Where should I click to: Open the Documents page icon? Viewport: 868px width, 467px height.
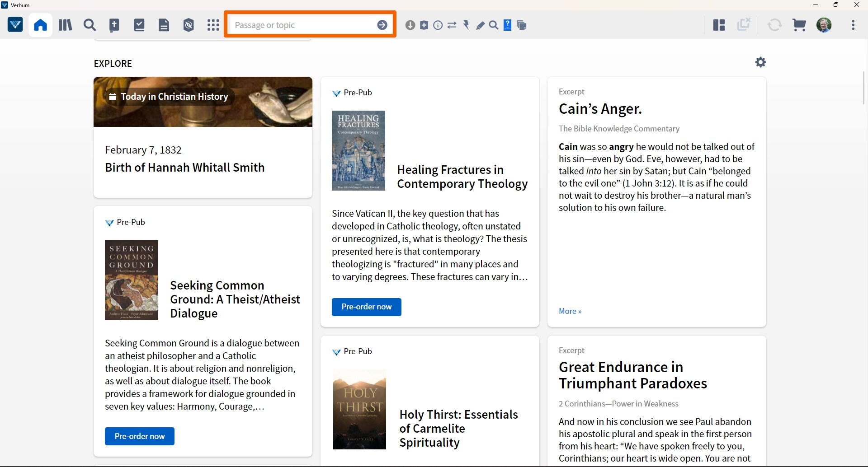point(164,25)
